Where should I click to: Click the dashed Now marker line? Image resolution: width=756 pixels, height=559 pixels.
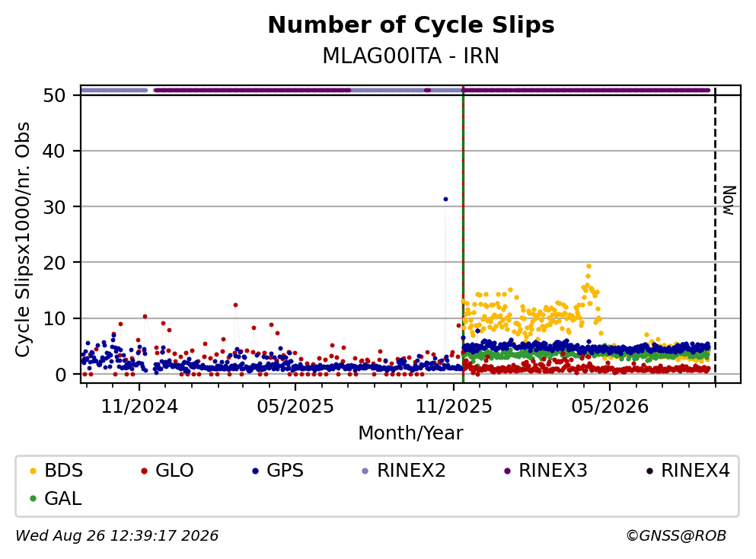click(715, 236)
